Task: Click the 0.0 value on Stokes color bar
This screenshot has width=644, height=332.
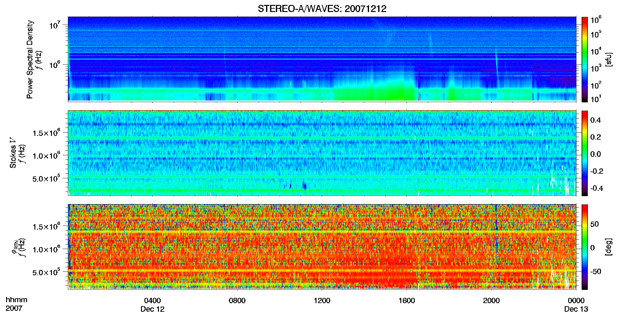Action: [x=595, y=154]
